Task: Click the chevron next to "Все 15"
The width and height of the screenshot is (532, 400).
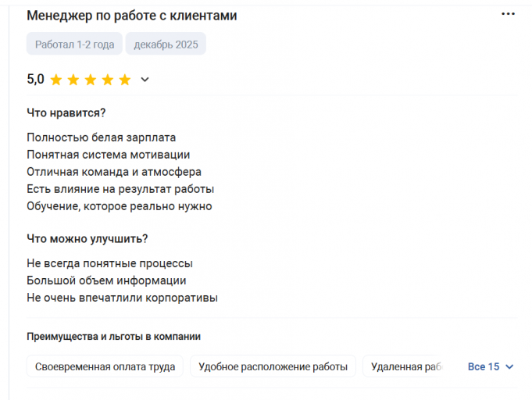Action: pyautogui.click(x=510, y=367)
